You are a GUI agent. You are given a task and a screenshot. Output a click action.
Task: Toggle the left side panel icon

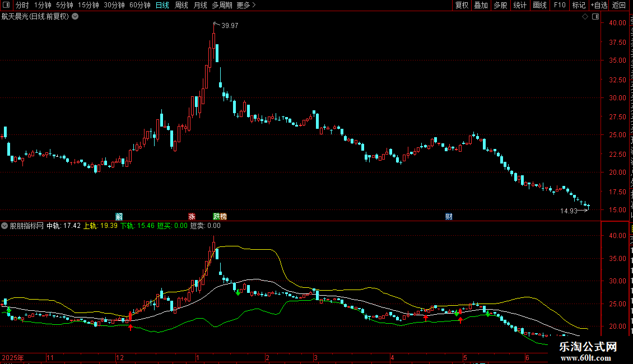tap(6, 5)
